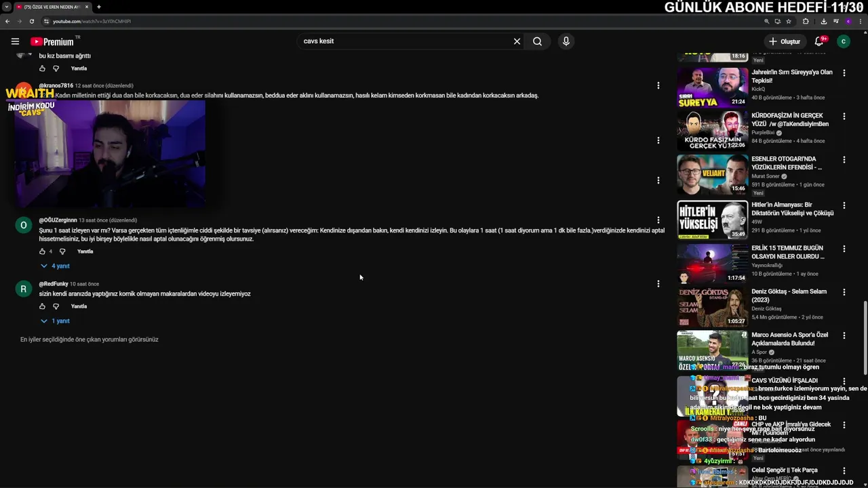Open a new browser tab
The height and width of the screenshot is (488, 868).
(x=98, y=7)
